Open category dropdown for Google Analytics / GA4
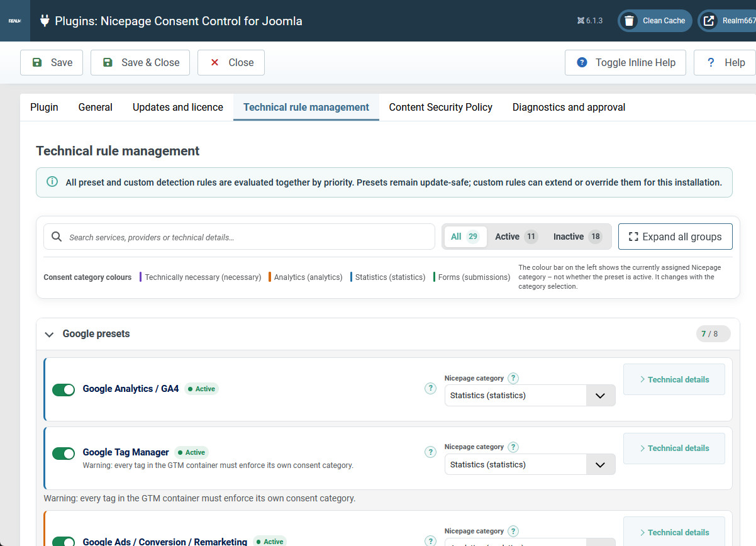 530,396
